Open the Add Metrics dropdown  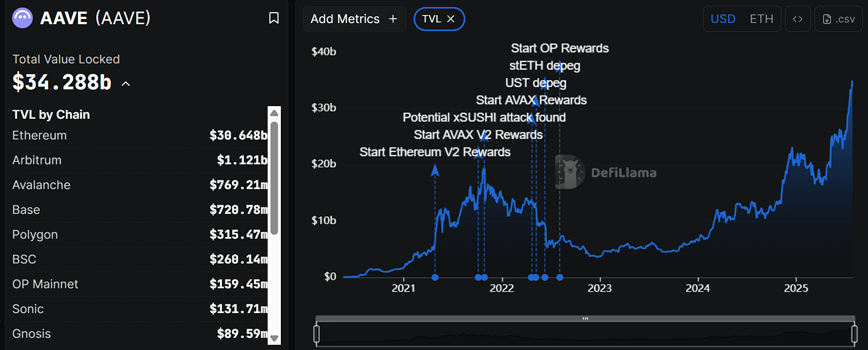point(354,19)
